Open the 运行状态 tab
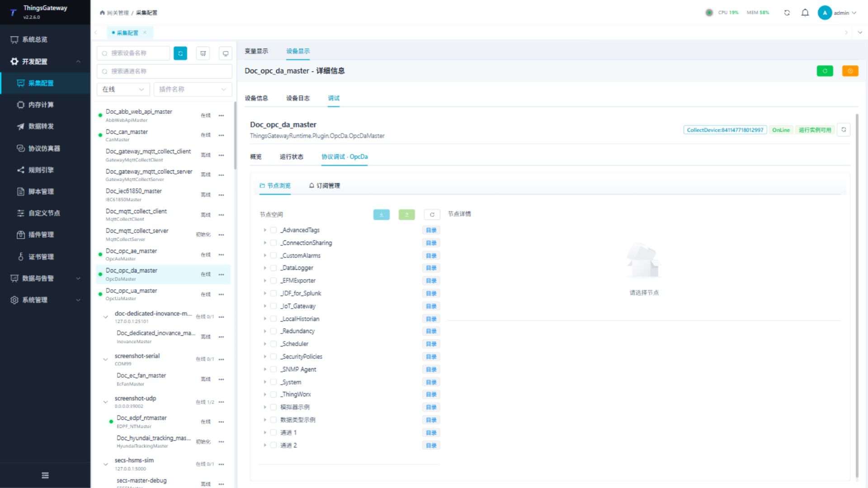Viewport: 868px width, 488px height. [x=292, y=157]
